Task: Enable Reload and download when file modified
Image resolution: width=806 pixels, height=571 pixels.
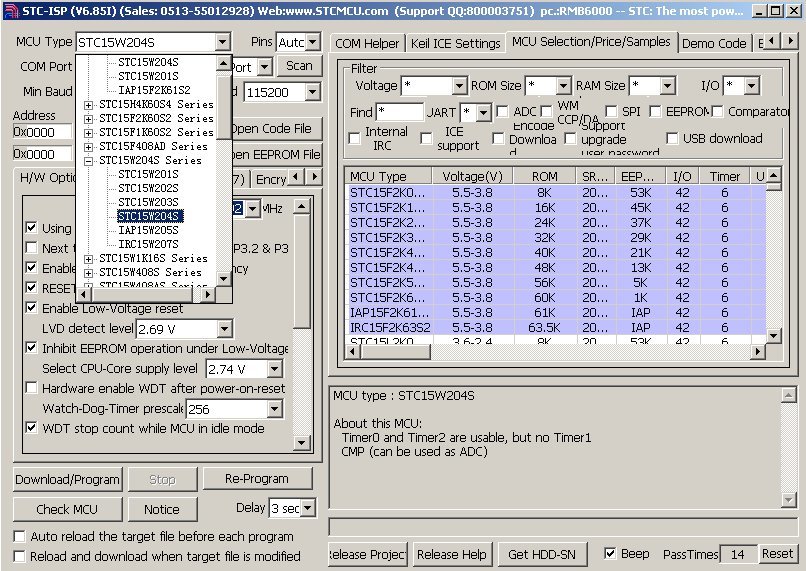Action: pos(20,556)
